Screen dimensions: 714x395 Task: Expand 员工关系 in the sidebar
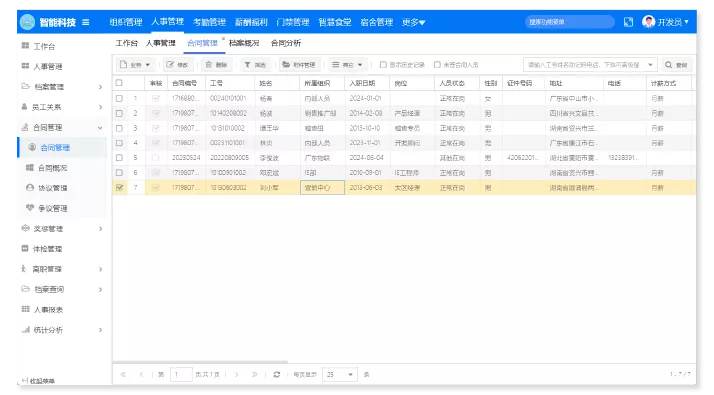(x=101, y=107)
